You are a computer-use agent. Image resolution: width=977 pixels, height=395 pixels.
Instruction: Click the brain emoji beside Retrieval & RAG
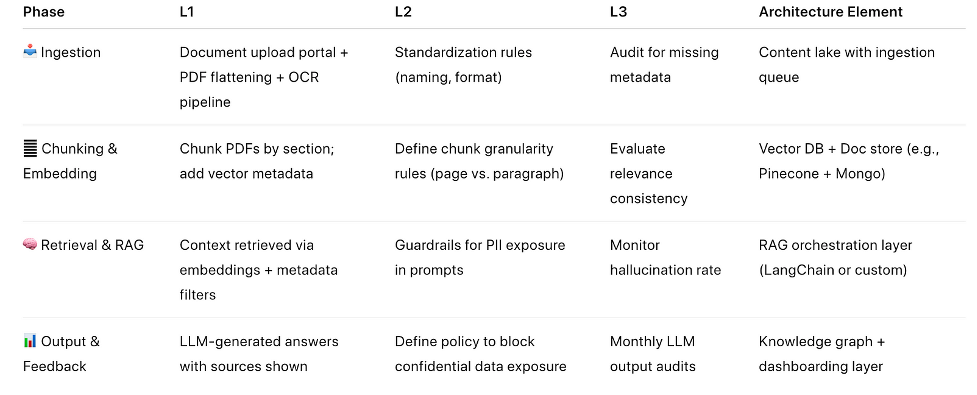tap(30, 245)
